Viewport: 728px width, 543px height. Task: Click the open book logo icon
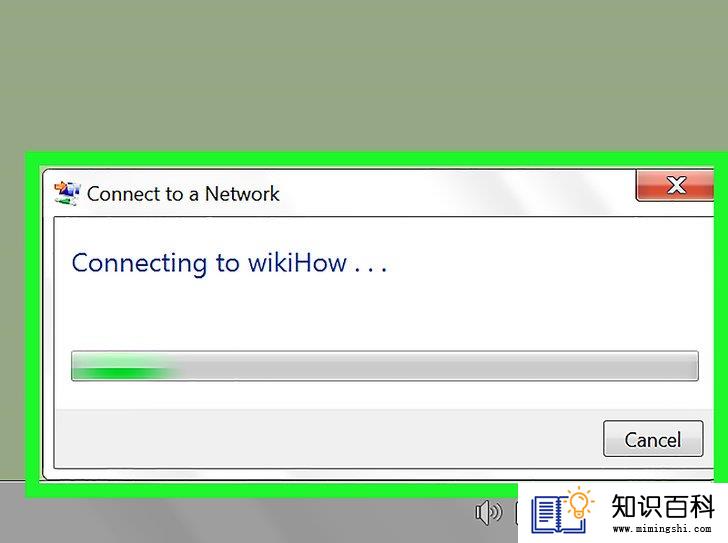pyautogui.click(x=557, y=515)
